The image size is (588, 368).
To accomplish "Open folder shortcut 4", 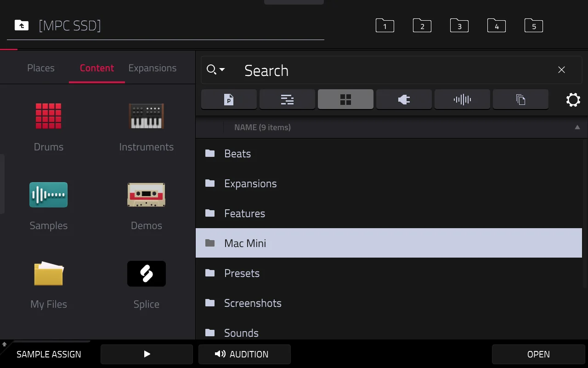I will pyautogui.click(x=497, y=26).
